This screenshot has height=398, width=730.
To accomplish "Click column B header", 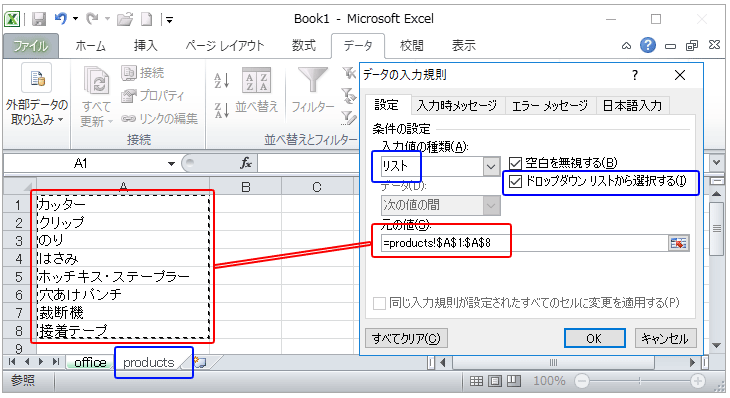I will tap(246, 187).
